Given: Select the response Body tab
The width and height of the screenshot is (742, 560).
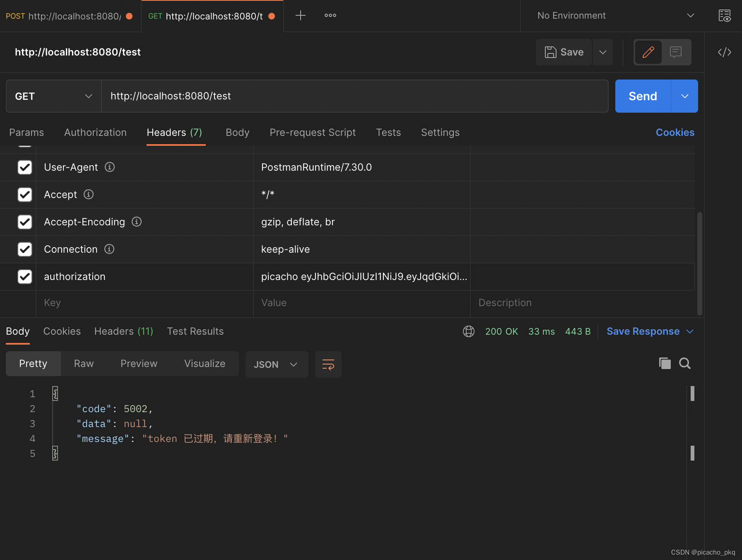Looking at the screenshot, I should [x=18, y=331].
